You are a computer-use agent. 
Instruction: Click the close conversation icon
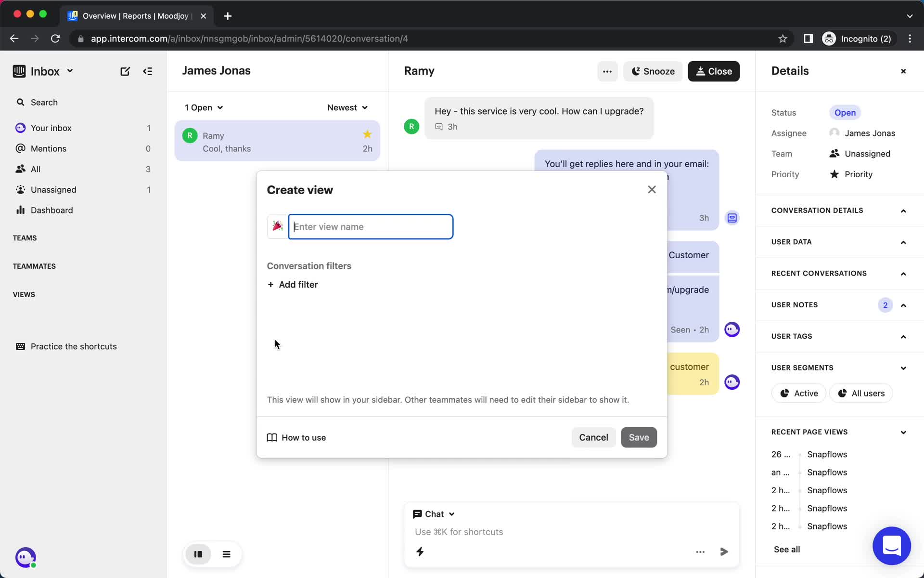point(713,71)
